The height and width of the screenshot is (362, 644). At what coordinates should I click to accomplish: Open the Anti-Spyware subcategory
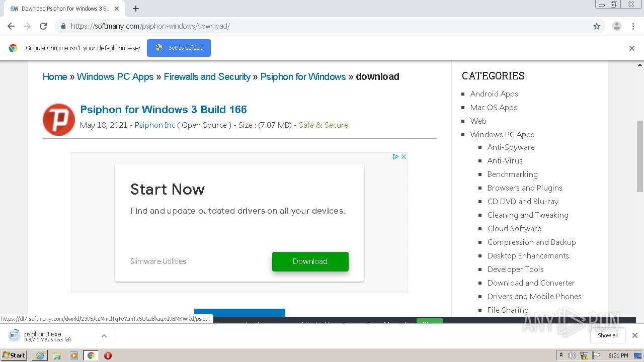[511, 147]
